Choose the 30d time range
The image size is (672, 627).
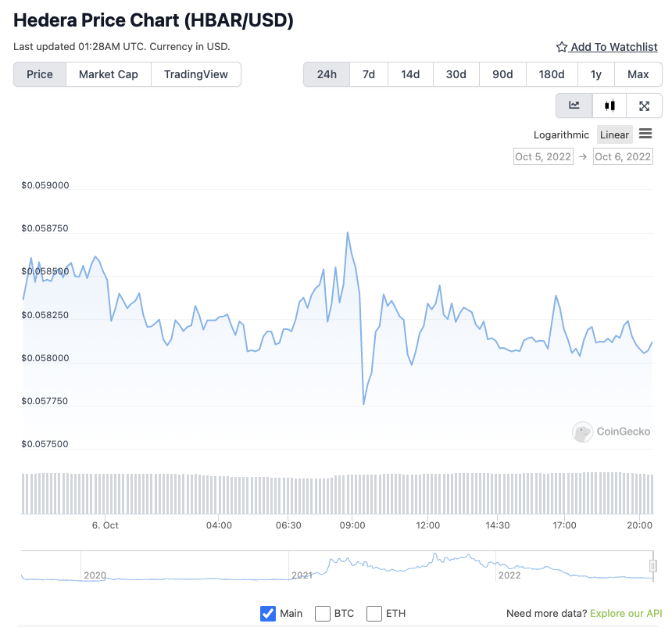click(x=456, y=74)
